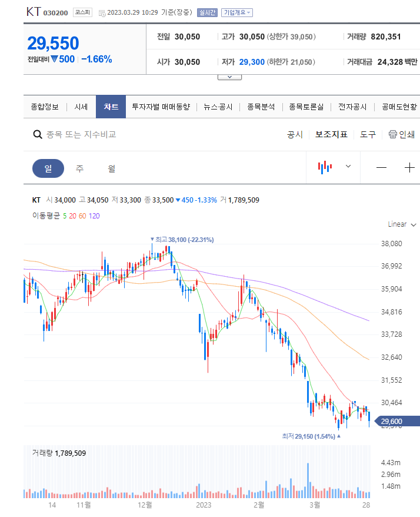Click the 거래대금 24,328 백만 value
The height and width of the screenshot is (517, 420).
coord(397,62)
